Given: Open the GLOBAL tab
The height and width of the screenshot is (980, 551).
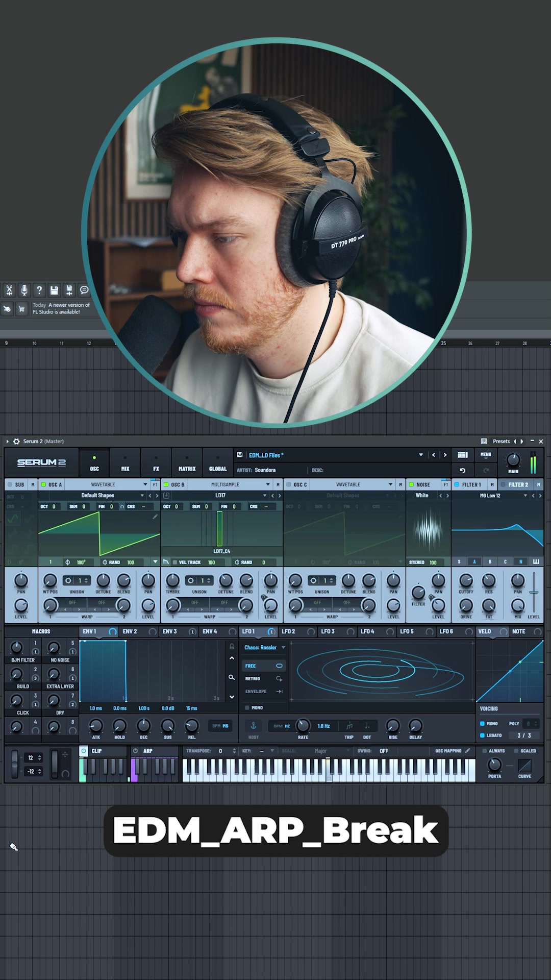Looking at the screenshot, I should [x=218, y=462].
